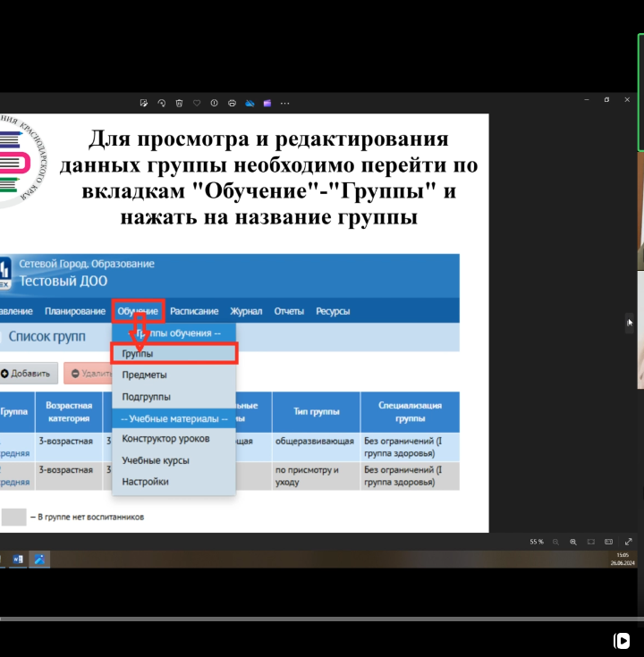Click the trash Delete icon

click(179, 103)
